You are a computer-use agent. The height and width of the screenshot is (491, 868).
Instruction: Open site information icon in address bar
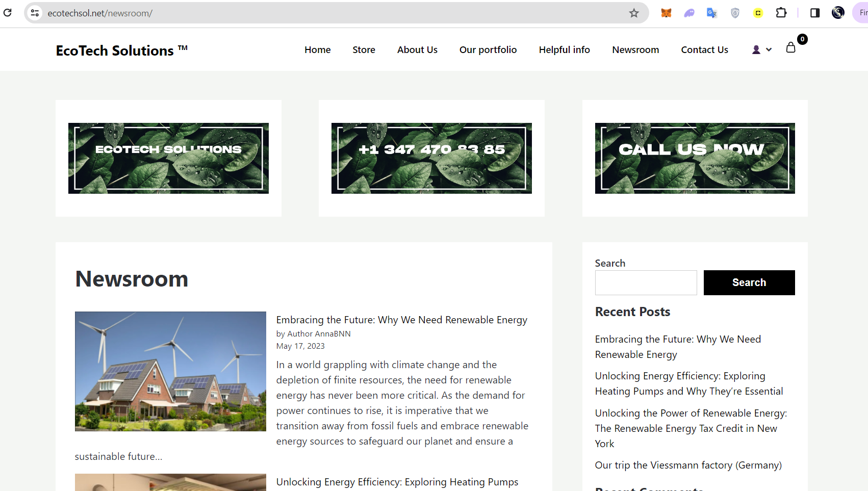(x=35, y=13)
